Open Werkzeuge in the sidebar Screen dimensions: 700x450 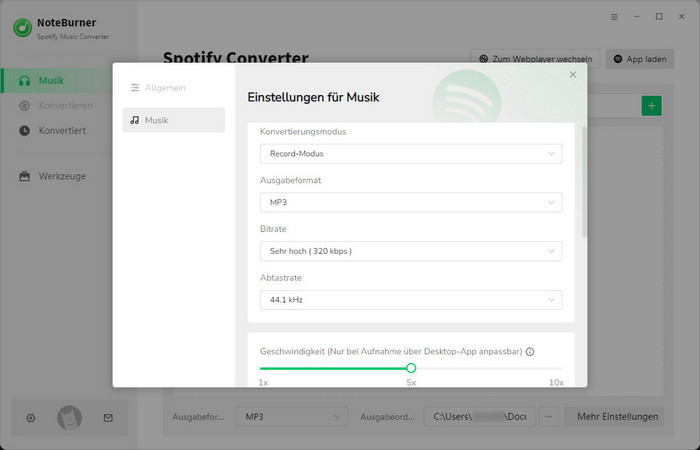57,176
